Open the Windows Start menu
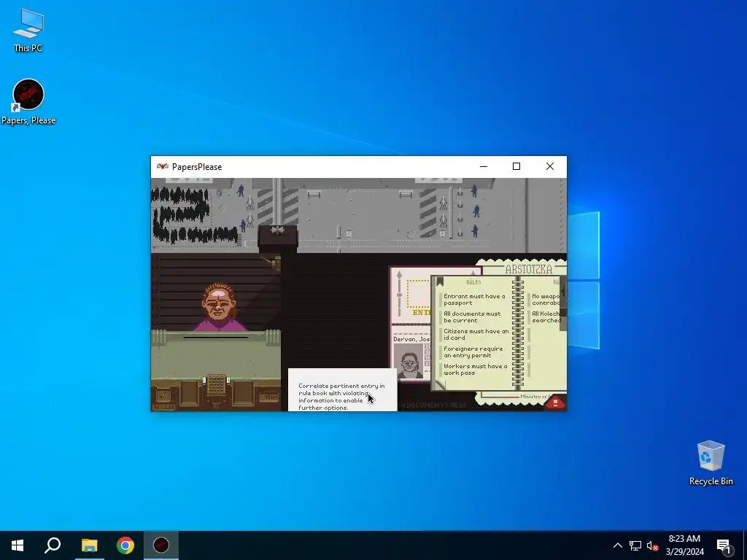Screen dimensions: 747x560 pyautogui.click(x=18, y=545)
